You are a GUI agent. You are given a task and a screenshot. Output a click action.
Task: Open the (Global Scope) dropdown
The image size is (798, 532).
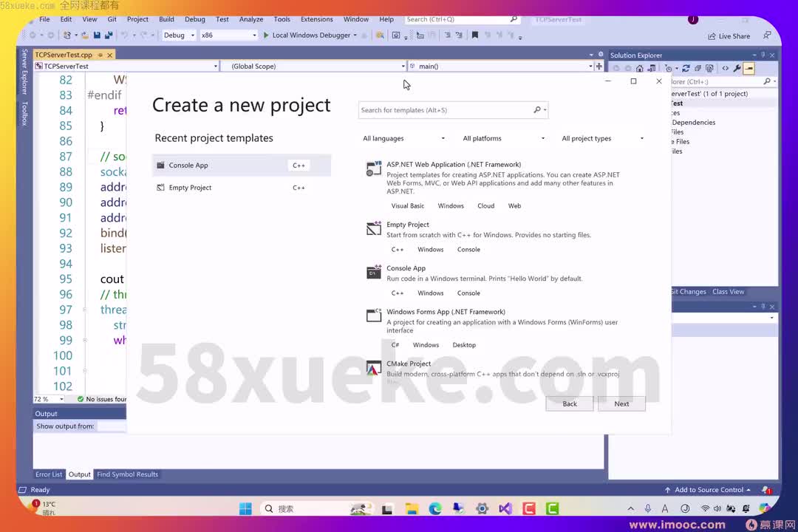coord(313,66)
